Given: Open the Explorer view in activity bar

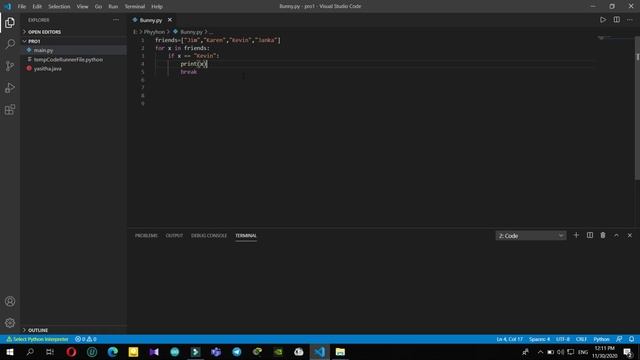Looking at the screenshot, I should (x=10, y=22).
